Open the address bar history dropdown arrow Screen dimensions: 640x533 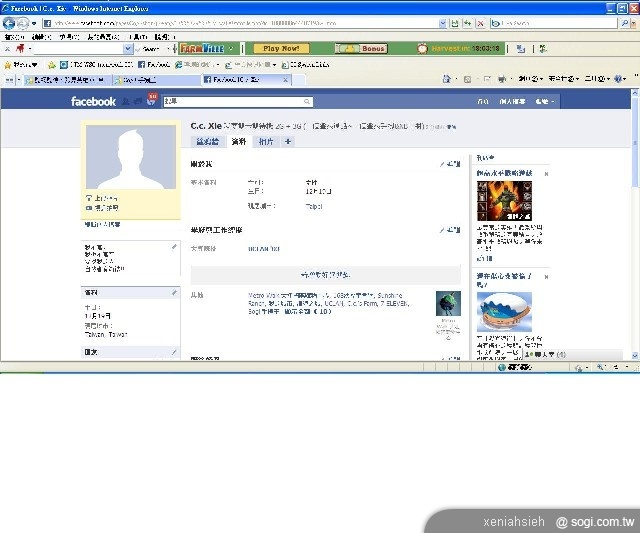(442, 23)
